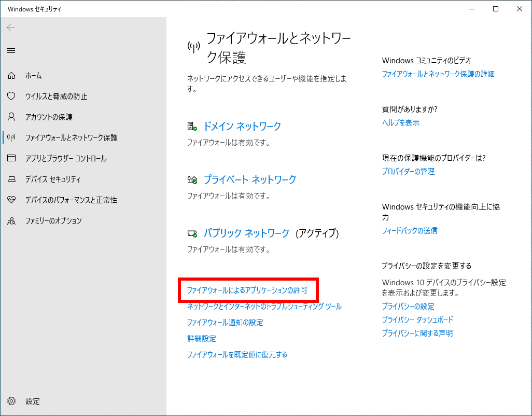Click the shield icon for ウイルスと脅威の防止
532x416 pixels.
click(11, 96)
